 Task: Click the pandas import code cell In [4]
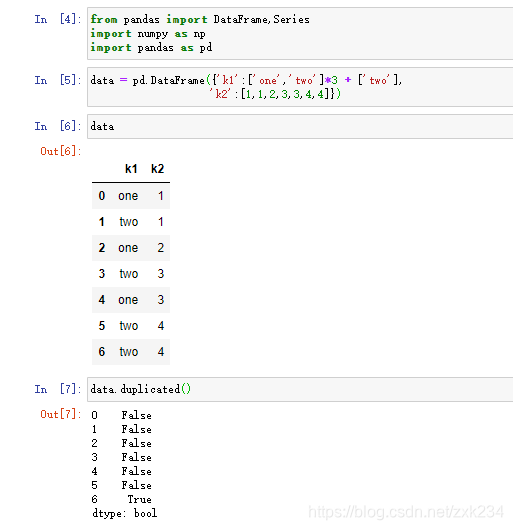tap(300, 33)
